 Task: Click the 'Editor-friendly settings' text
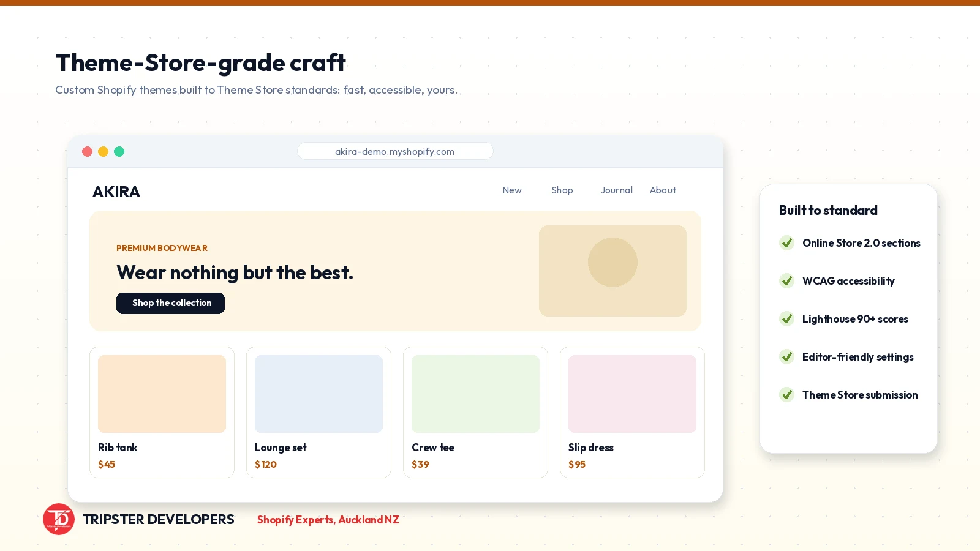858,357
